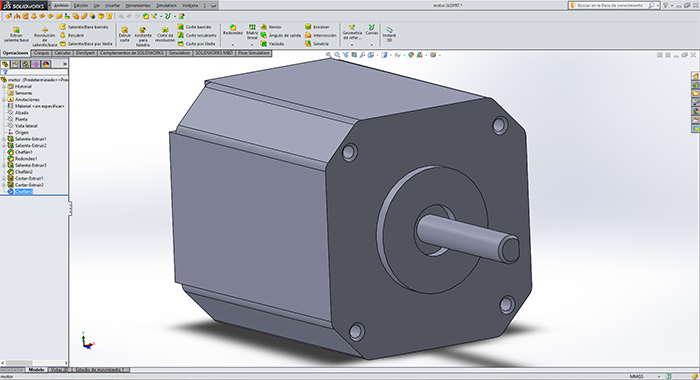Open the DisplayManager appearance tab

pos(46,64)
